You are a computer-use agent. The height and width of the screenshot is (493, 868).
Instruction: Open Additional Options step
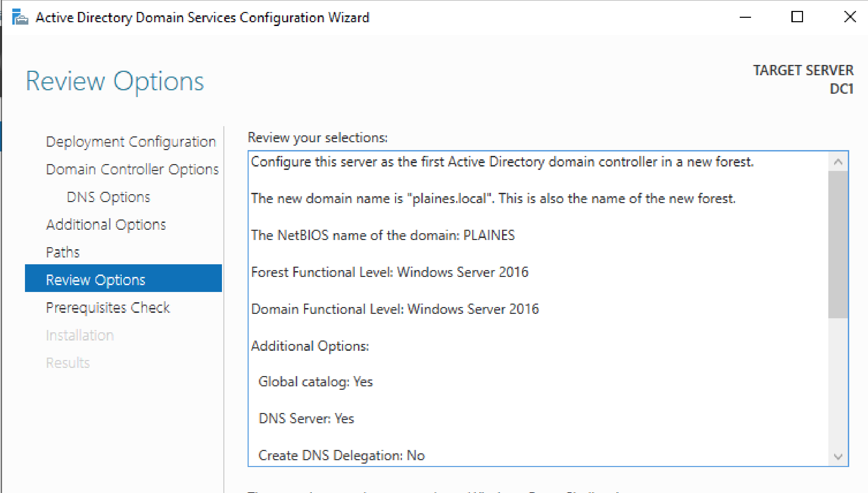106,225
